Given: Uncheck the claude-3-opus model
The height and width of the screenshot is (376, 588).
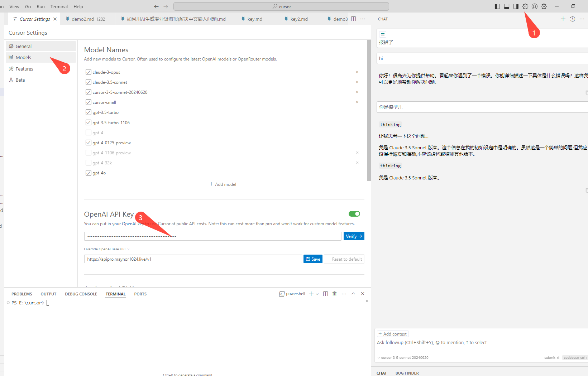Looking at the screenshot, I should pos(89,72).
